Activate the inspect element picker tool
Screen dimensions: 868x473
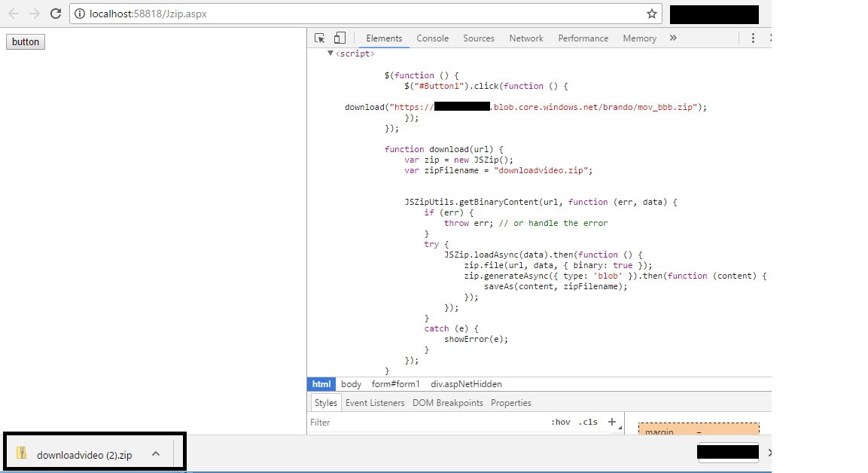pos(320,38)
